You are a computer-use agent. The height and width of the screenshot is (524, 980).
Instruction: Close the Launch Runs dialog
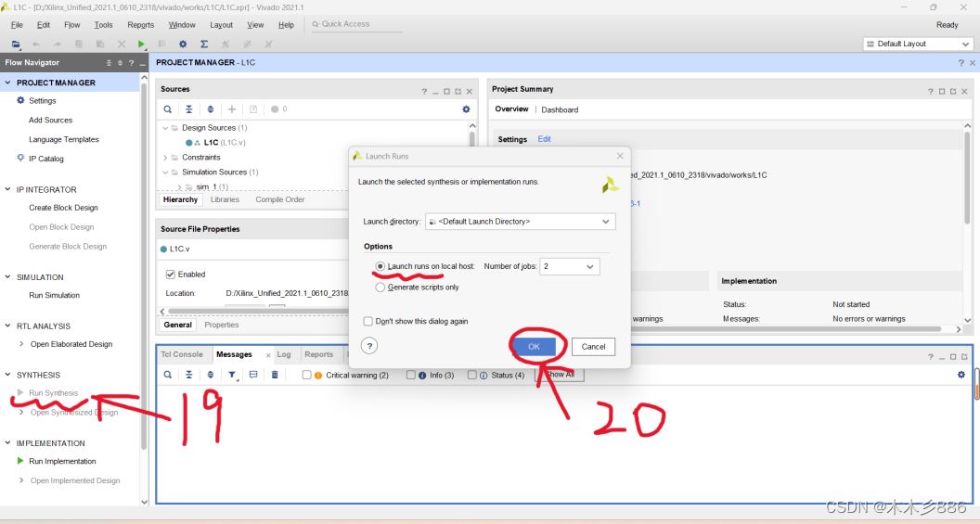click(x=619, y=156)
